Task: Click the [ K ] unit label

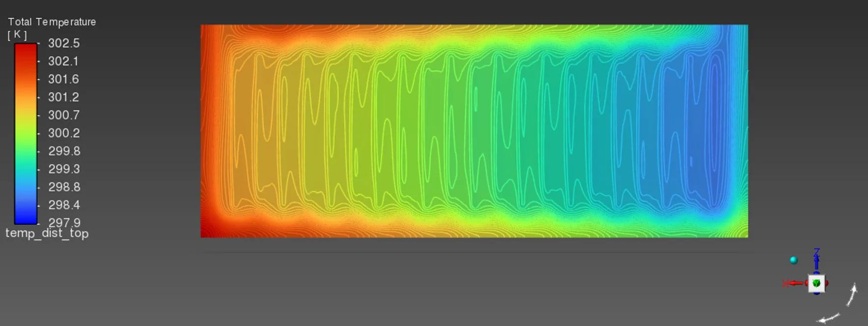Action: (17, 34)
